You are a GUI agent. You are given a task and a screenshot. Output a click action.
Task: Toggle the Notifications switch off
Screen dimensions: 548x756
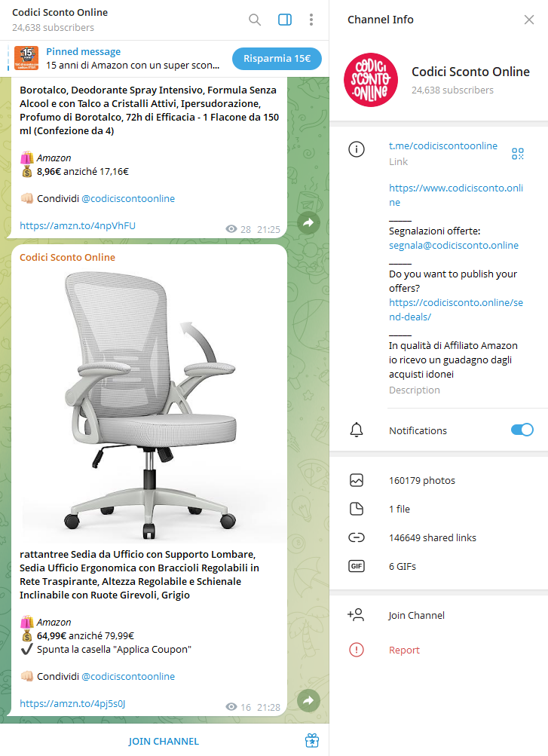522,430
